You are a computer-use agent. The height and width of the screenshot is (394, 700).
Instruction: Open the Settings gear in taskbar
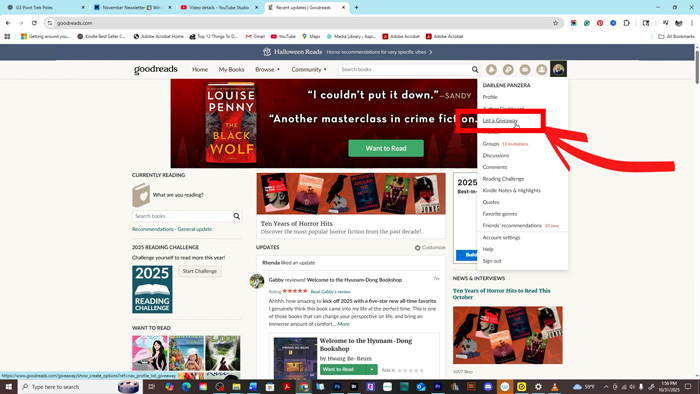coord(538,387)
